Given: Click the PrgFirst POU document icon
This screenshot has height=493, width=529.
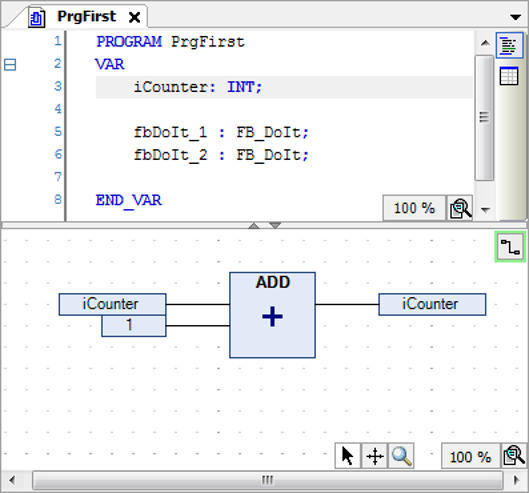Looking at the screenshot, I should [x=36, y=18].
